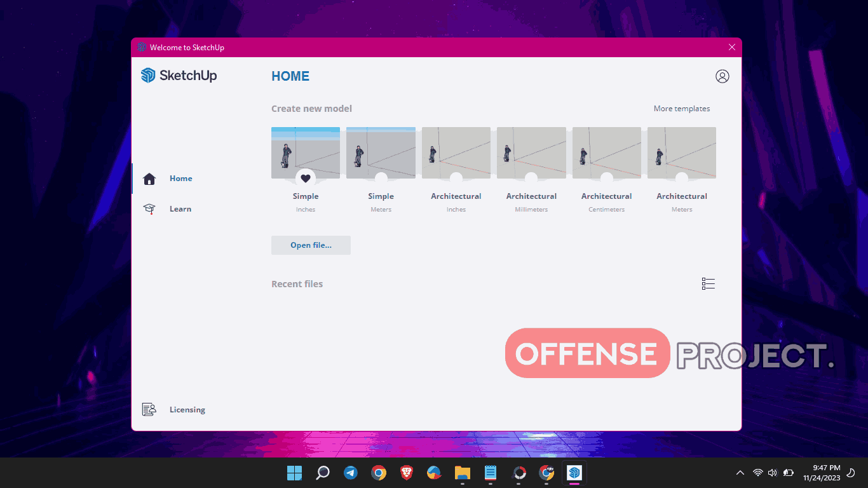The height and width of the screenshot is (488, 868).
Task: Show hidden system tray icons chevron
Action: click(740, 473)
